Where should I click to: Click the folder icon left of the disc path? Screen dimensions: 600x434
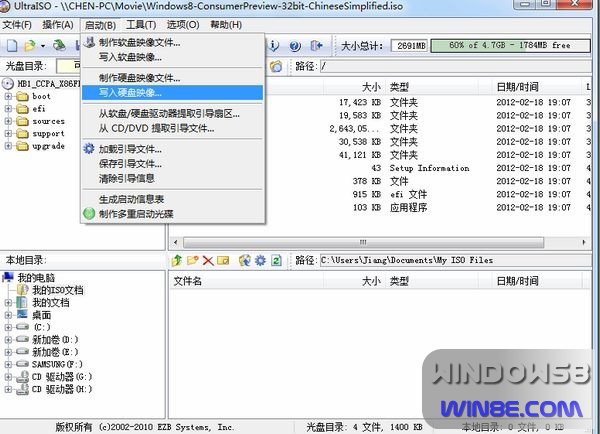tap(276, 66)
